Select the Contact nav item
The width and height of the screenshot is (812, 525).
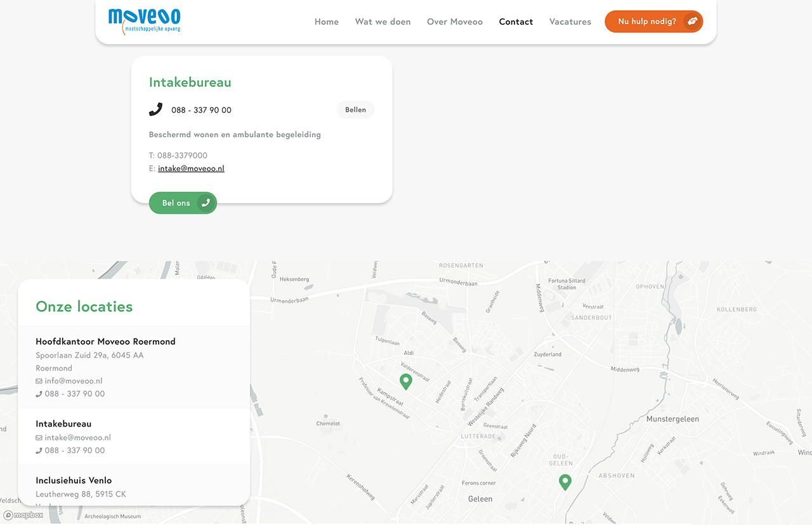click(516, 22)
